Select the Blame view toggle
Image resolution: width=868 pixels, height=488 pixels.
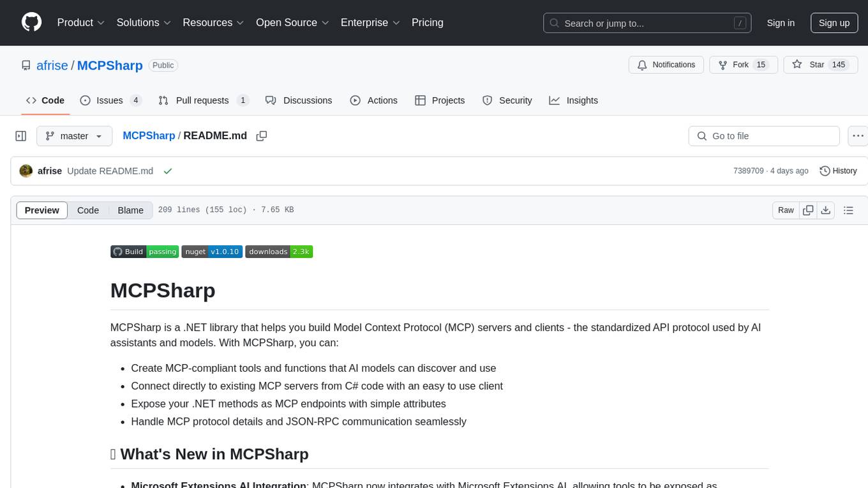(130, 210)
